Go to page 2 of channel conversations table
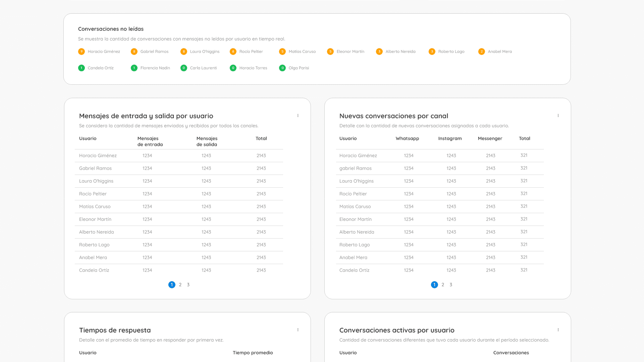Screen dimensions: 644x362 [443, 285]
